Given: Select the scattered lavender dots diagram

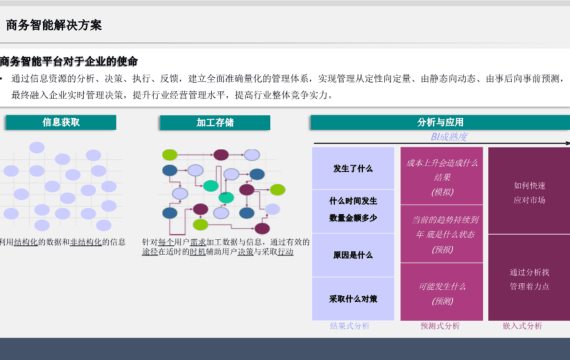Looking at the screenshot, I should pyautogui.click(x=60, y=186).
